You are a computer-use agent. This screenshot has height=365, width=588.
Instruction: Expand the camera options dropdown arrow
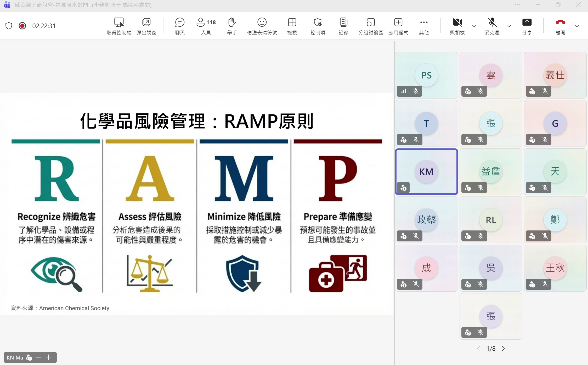coord(474,26)
